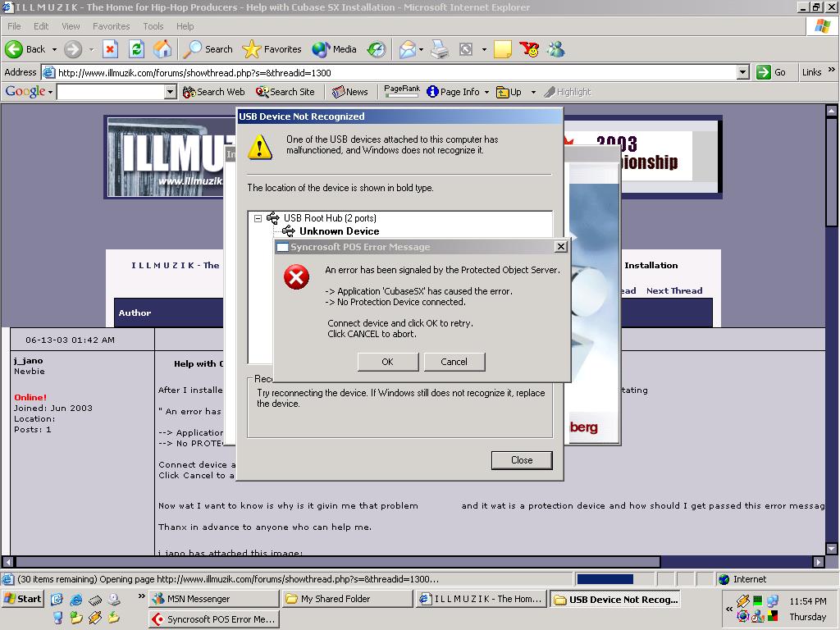This screenshot has width=840, height=630.
Task: Go to the Home page icon
Action: pyautogui.click(x=163, y=49)
